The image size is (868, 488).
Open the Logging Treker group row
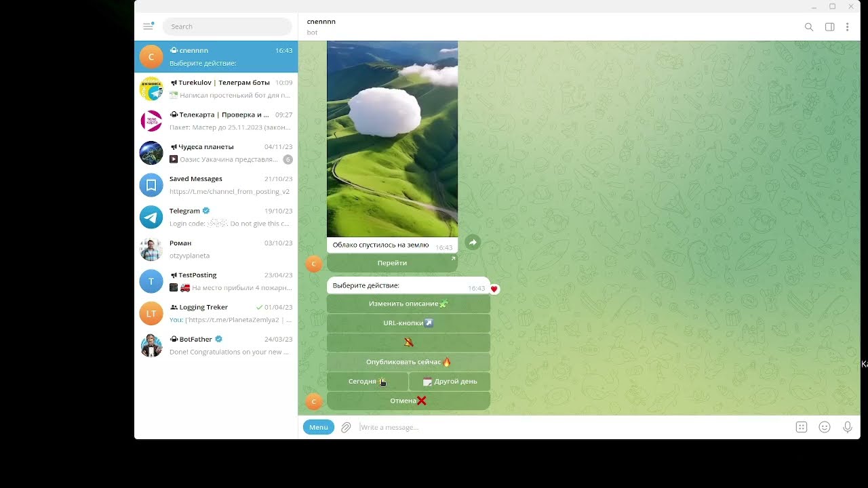tap(216, 313)
